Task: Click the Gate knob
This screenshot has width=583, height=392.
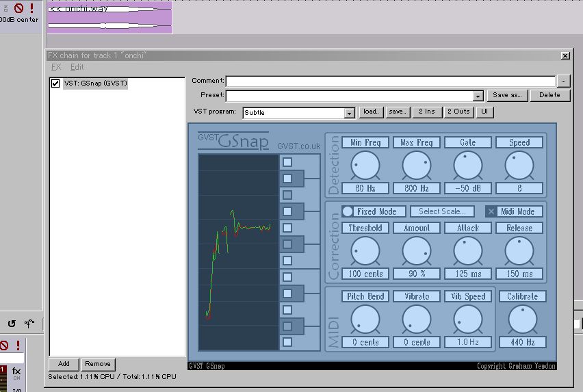Action: 468,166
